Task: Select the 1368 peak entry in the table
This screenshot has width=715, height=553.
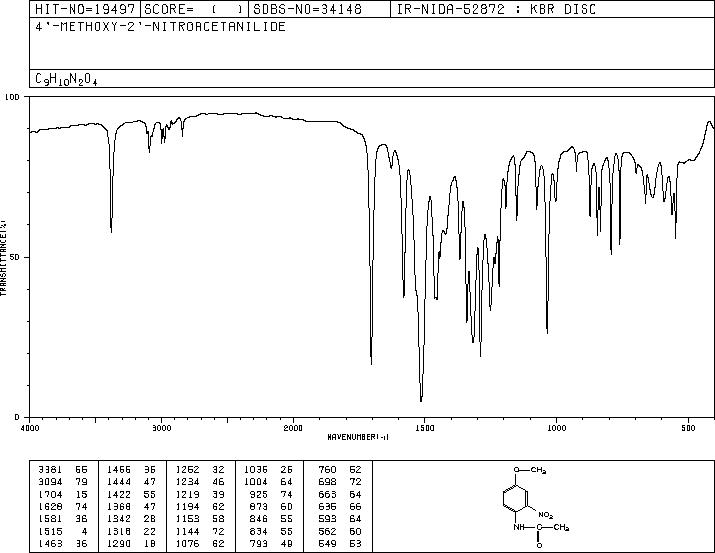Action: [x=131, y=506]
